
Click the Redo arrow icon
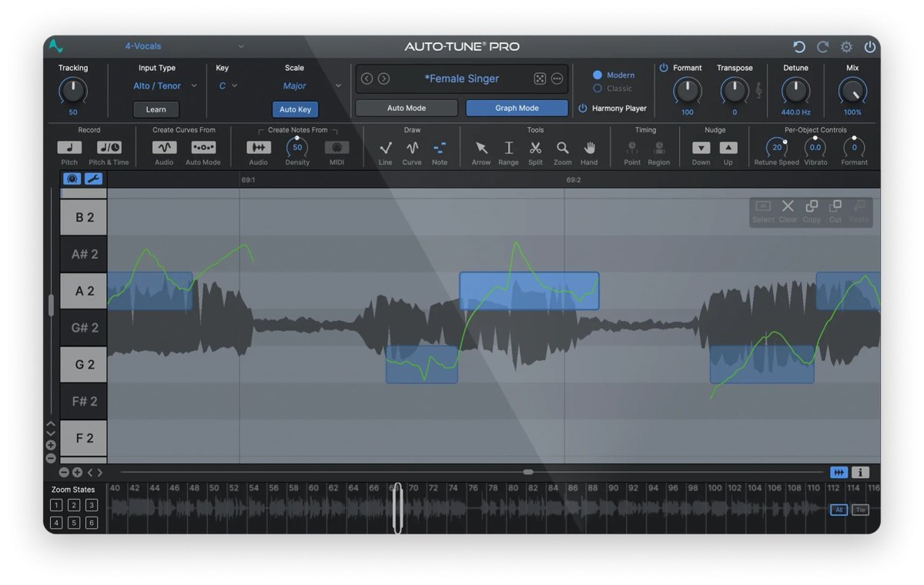pos(822,47)
